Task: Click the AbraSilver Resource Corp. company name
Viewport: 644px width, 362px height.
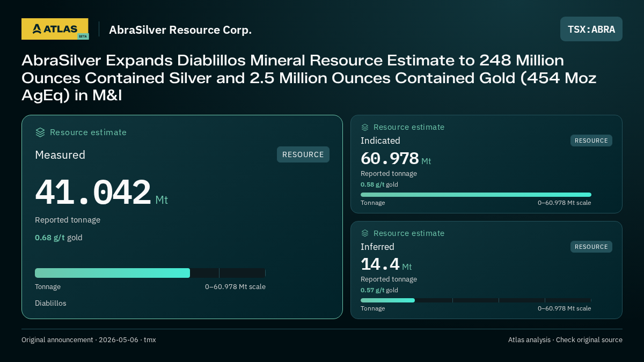Action: coord(180,30)
